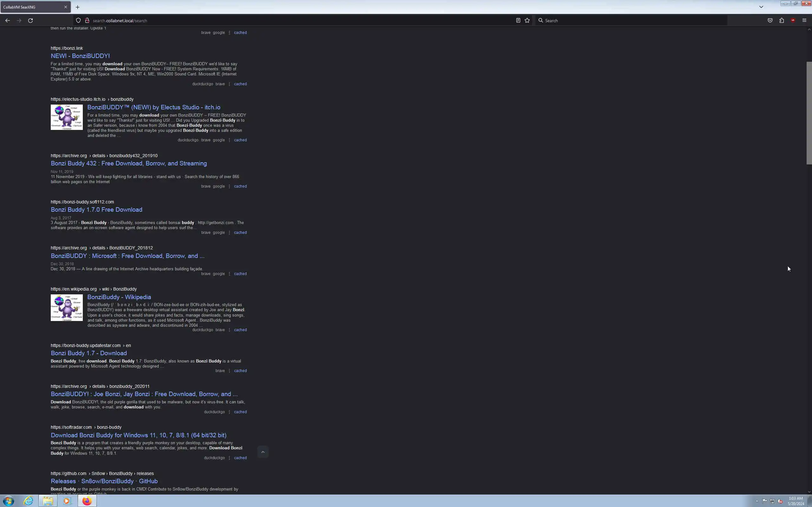Click the browser Back arrow button
812x507 pixels.
click(x=7, y=21)
